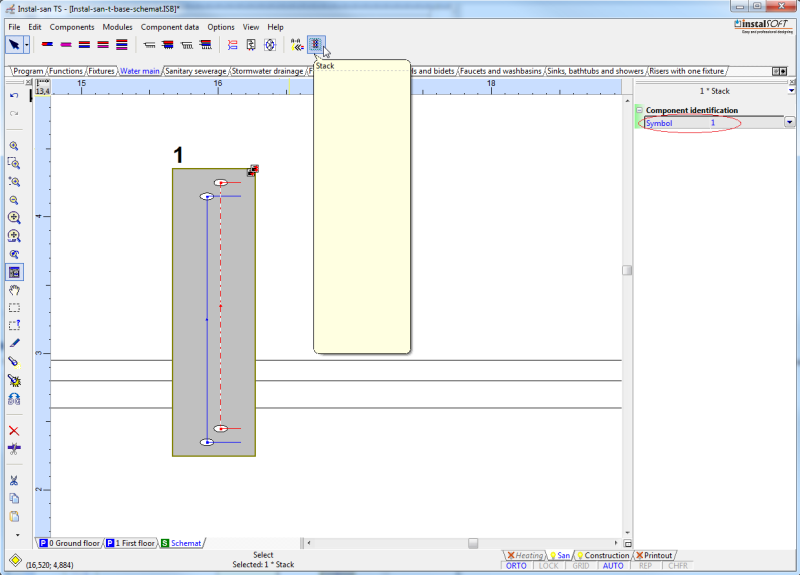
Task: Click the red-blue pipe connection icon
Action: point(233,45)
